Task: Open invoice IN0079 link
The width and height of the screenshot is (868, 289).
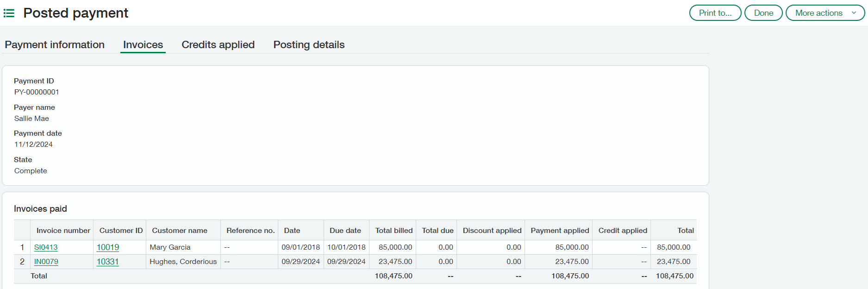Action: [46, 262]
